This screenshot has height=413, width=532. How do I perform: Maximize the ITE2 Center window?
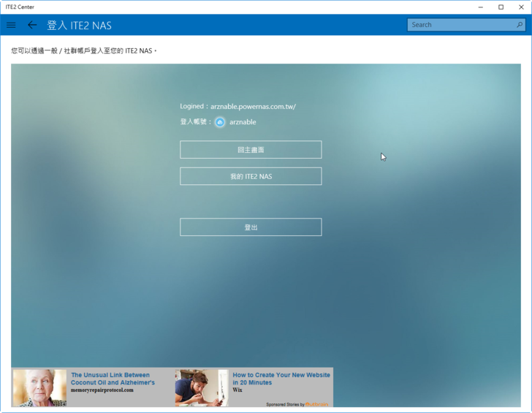tap(501, 7)
